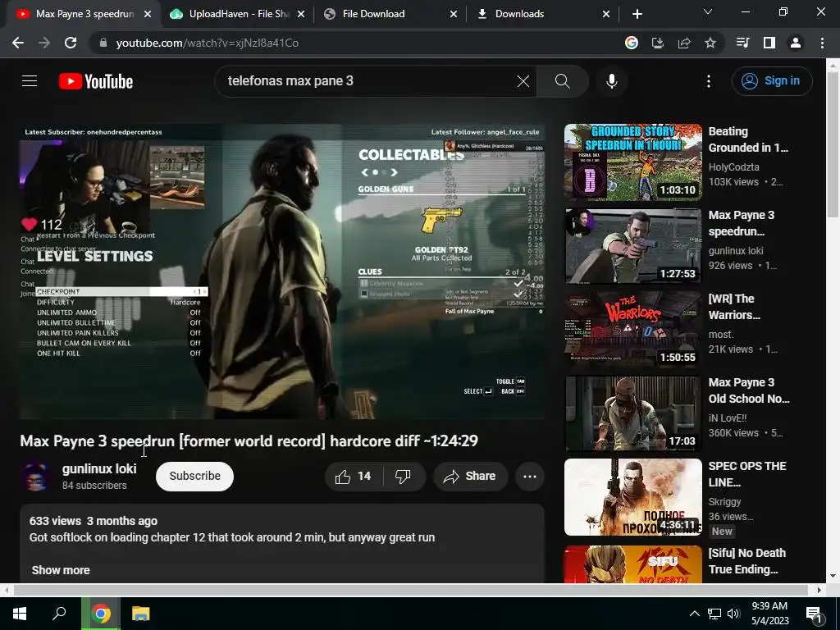The width and height of the screenshot is (840, 630).
Task: Open Beating Grounded video title link
Action: tap(748, 139)
